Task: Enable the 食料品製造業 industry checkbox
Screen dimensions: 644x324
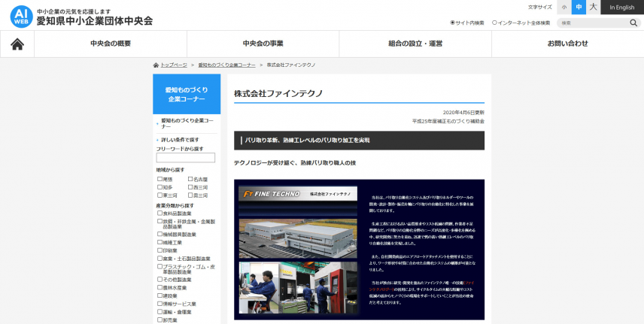Action: click(x=159, y=213)
